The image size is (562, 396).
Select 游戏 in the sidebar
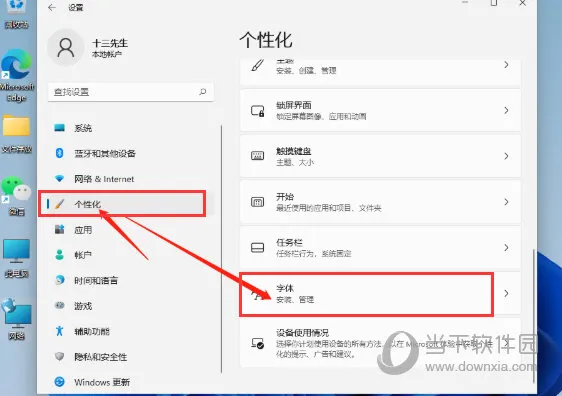pyautogui.click(x=130, y=306)
